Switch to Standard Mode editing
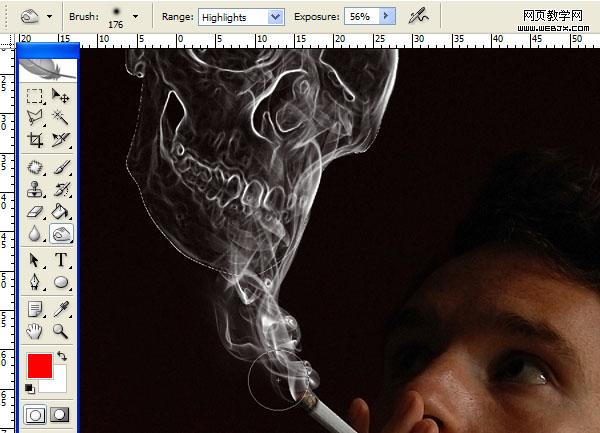Screen dimensions: 600x433 (35, 415)
